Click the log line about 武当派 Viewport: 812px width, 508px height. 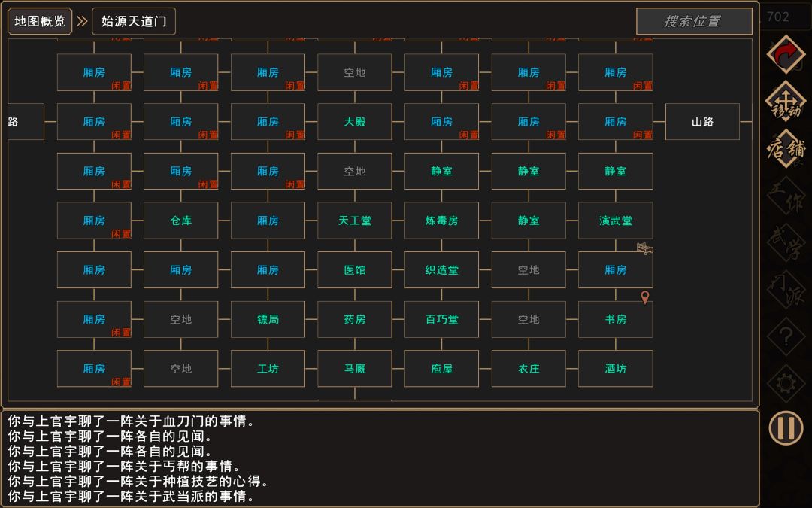click(x=132, y=496)
